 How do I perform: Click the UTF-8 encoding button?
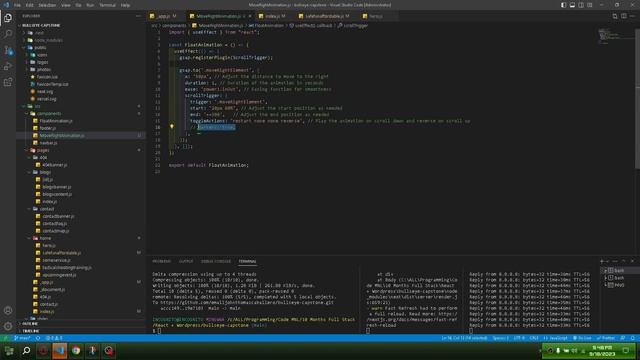(x=519, y=338)
